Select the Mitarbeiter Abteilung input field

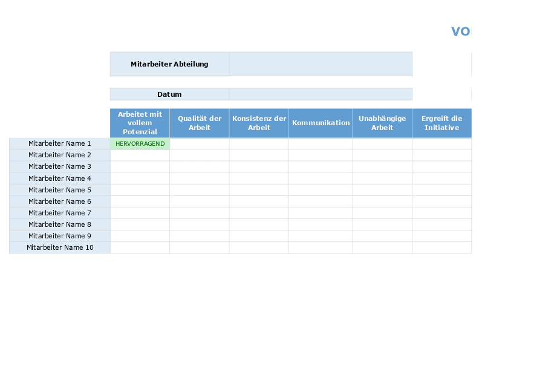coord(321,64)
